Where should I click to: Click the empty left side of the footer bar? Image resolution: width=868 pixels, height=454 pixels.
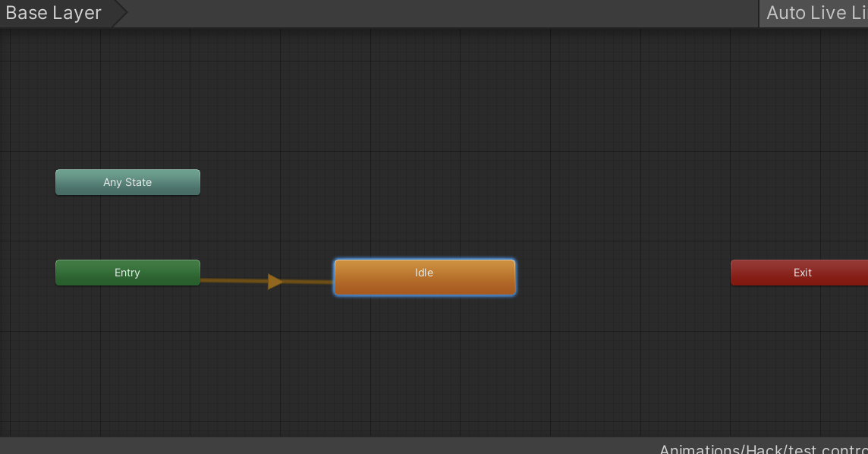(228, 446)
